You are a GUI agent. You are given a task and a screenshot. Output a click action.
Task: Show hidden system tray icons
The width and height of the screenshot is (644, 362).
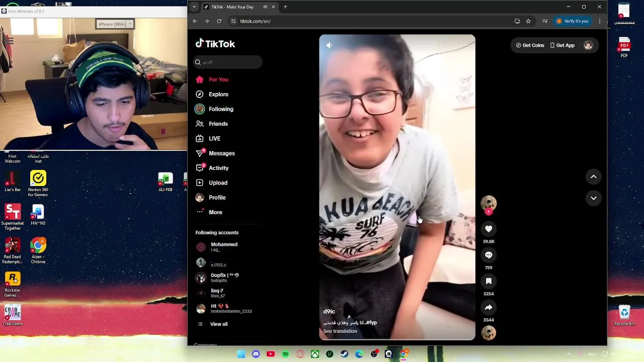(569, 354)
